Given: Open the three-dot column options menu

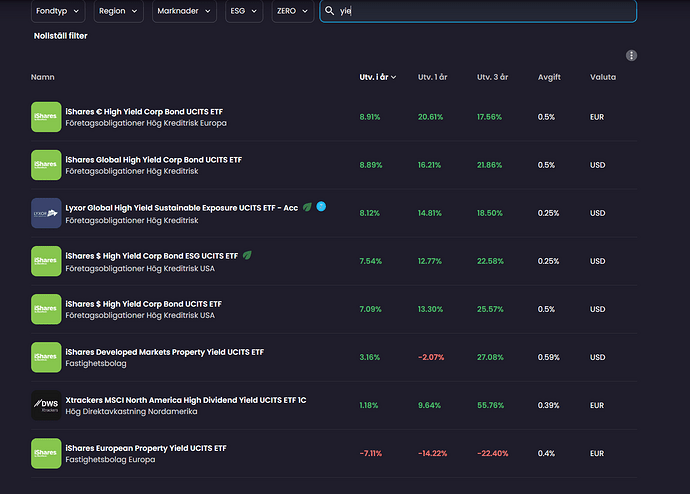Looking at the screenshot, I should 631,55.
